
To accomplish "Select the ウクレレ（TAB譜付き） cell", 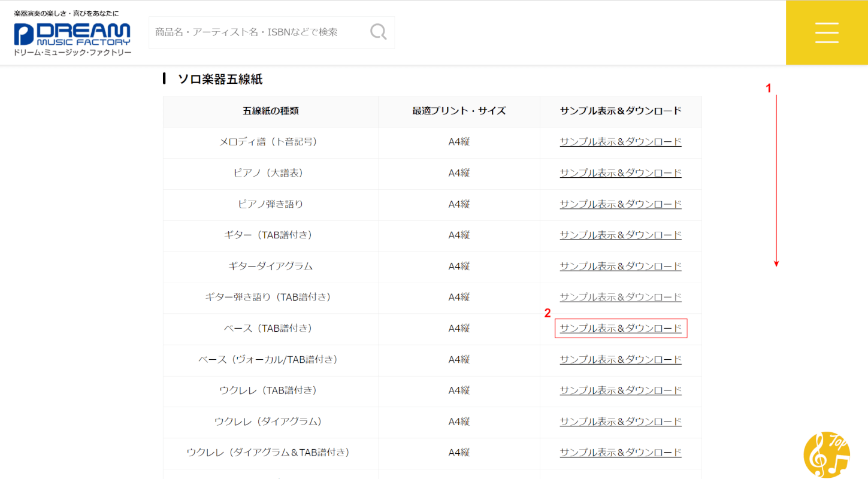I will click(x=271, y=391).
